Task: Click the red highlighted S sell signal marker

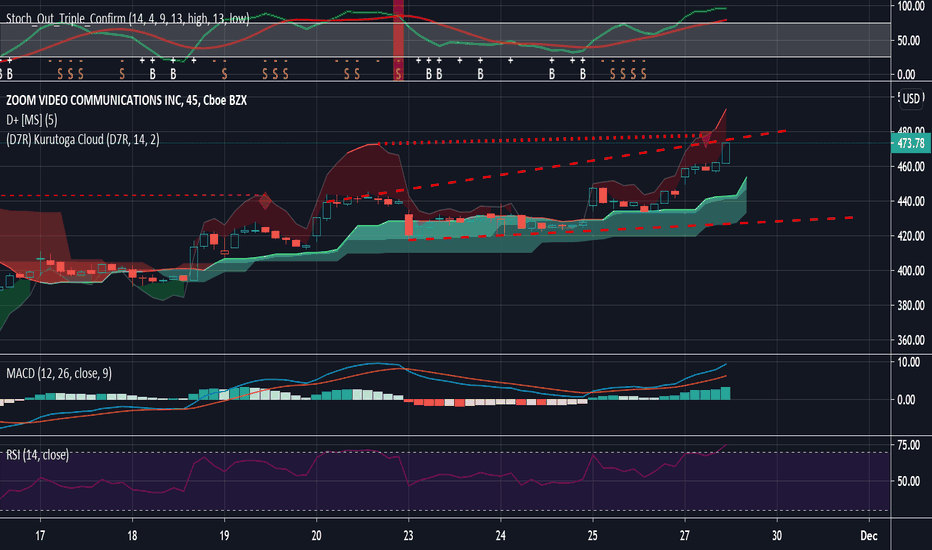Action: (398, 74)
